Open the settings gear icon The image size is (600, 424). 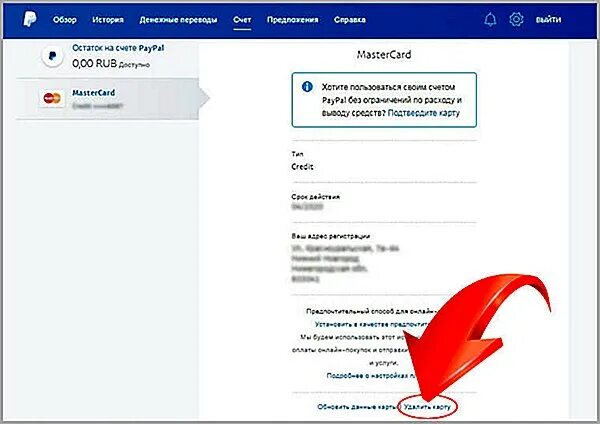tap(516, 19)
